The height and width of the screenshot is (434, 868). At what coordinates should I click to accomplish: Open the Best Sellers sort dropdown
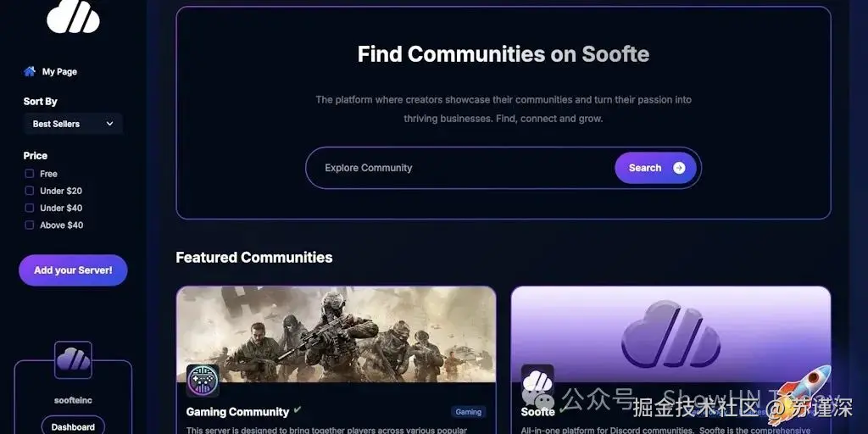73,124
